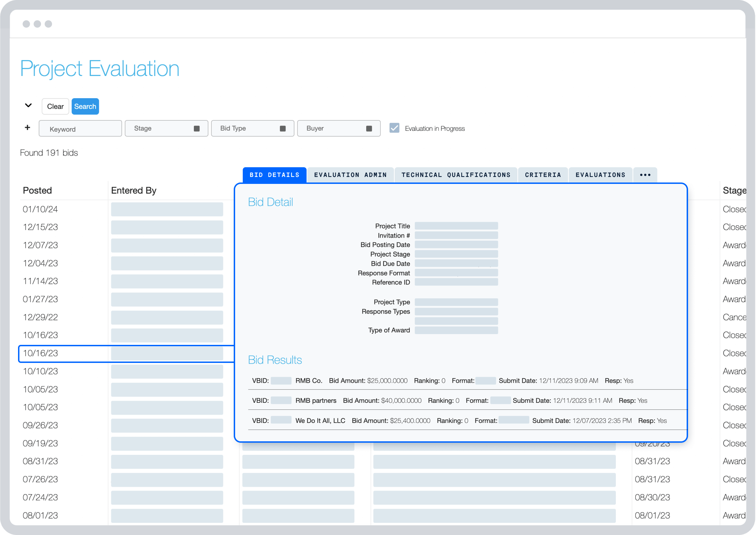756x535 pixels.
Task: Switch to the EVALUATIONS tab
Action: [x=600, y=175]
